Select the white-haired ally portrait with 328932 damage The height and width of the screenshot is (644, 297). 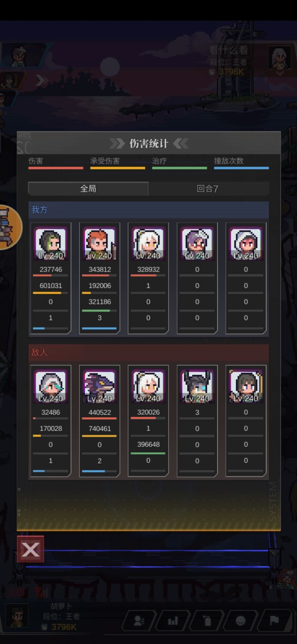[148, 244]
